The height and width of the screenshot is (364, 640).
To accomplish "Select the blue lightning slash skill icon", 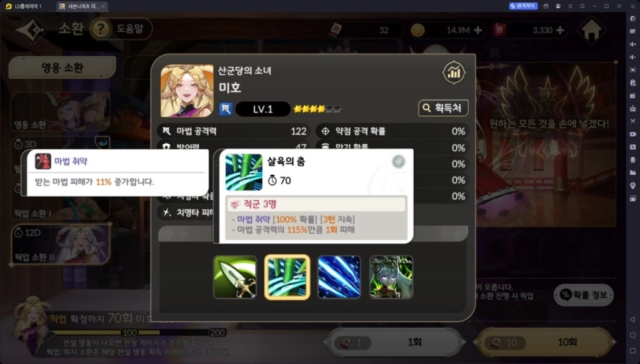I will click(339, 277).
